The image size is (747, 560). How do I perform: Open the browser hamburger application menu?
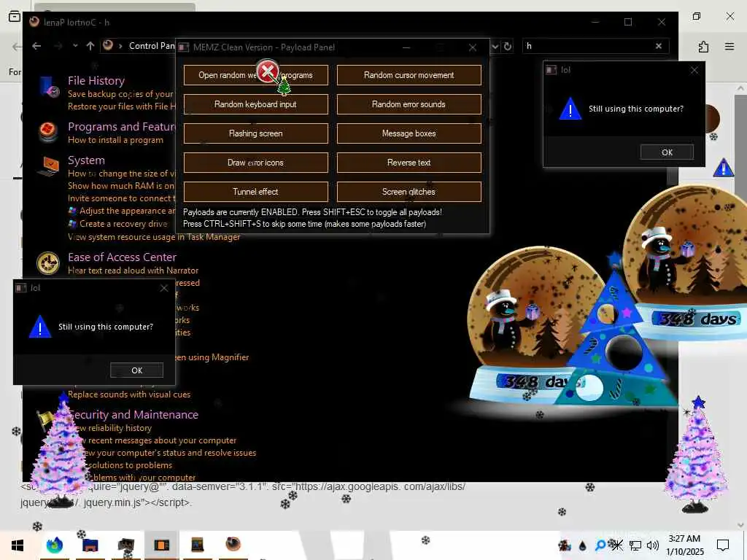coord(729,46)
